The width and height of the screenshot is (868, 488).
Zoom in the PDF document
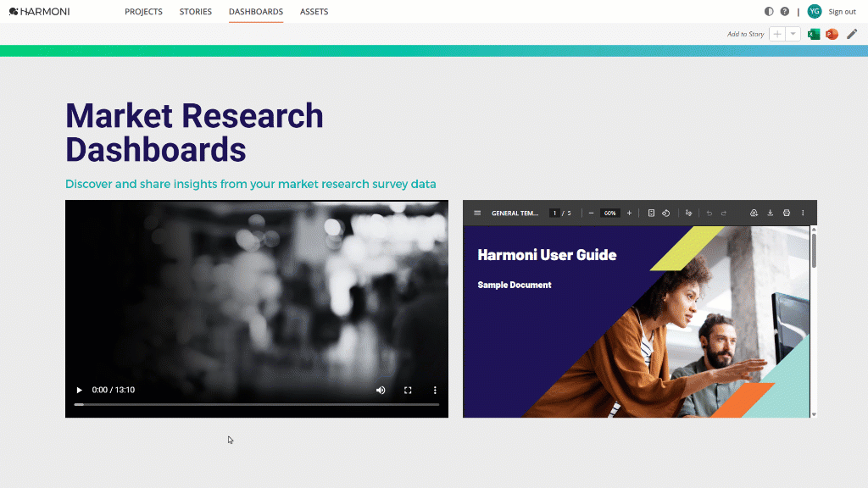tap(630, 213)
